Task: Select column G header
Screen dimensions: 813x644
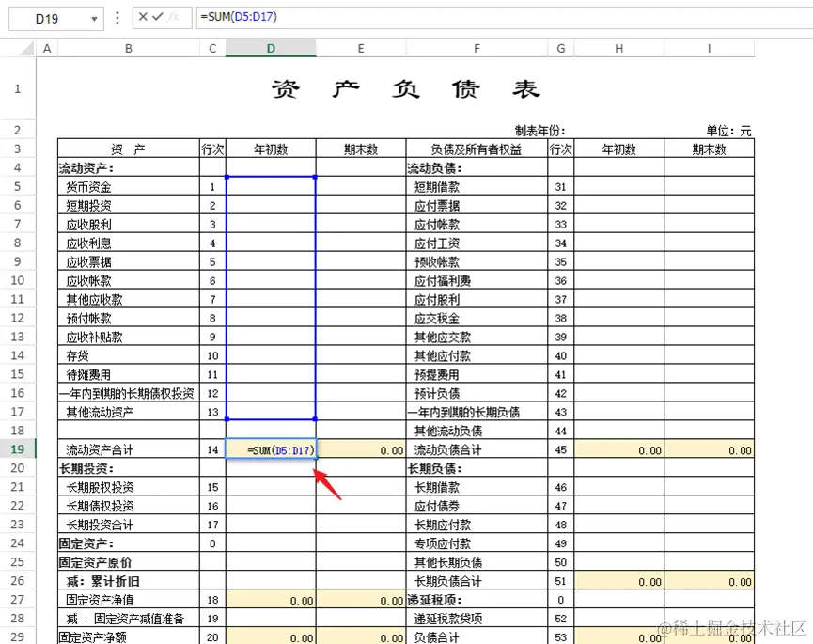Action: click(561, 49)
